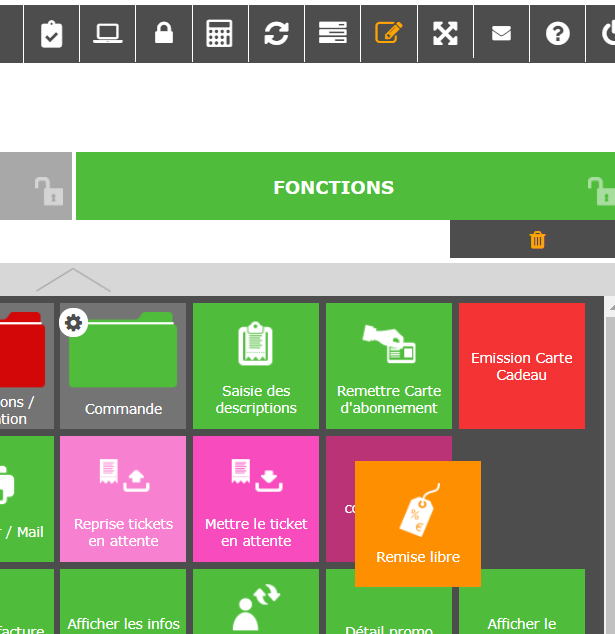Viewport: 615px width, 634px height.
Task: Toggle the orange edit mode icon
Action: coord(389,33)
